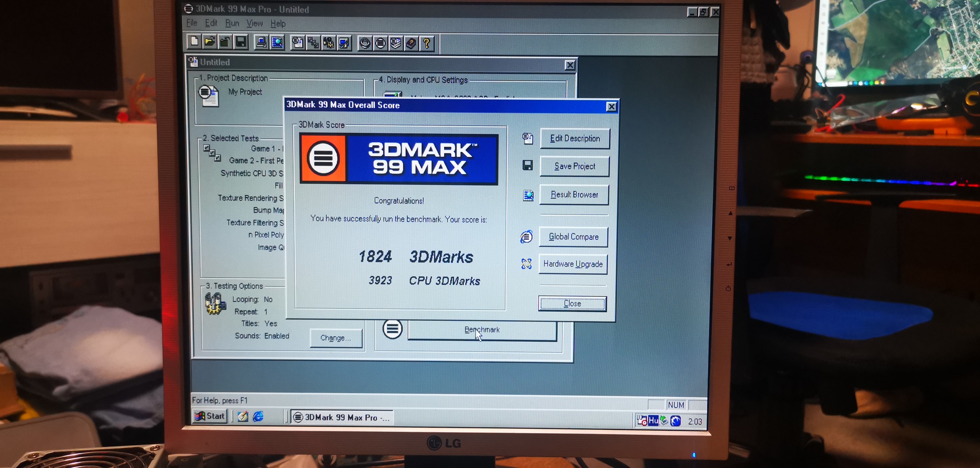Click the "Looping: No" option text
Image resolution: width=980 pixels, height=468 pixels.
253,299
